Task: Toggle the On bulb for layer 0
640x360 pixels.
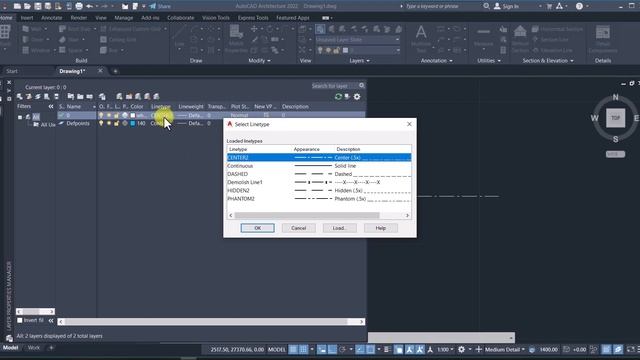Action: pos(101,116)
